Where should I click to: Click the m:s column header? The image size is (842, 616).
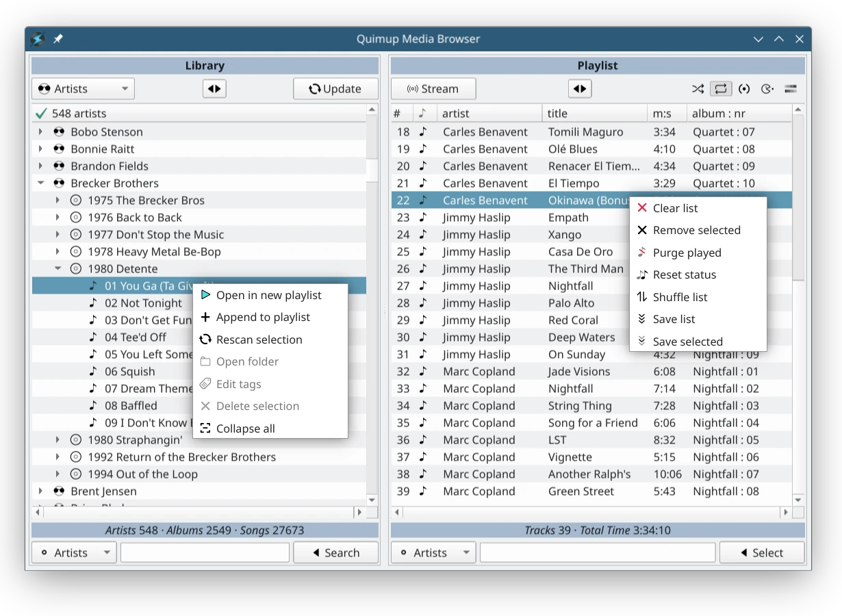(x=667, y=114)
